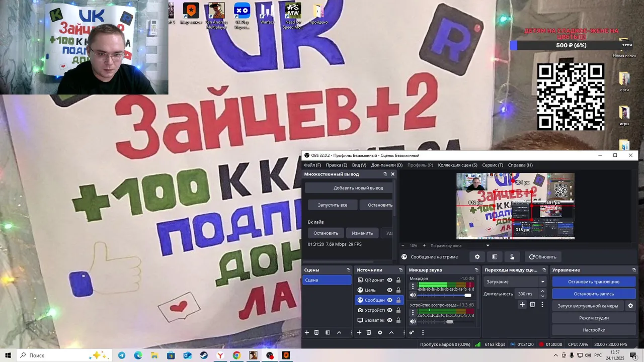The image size is (644, 362).
Task: Open mixer toolbar three-dot menu
Action: click(x=423, y=332)
